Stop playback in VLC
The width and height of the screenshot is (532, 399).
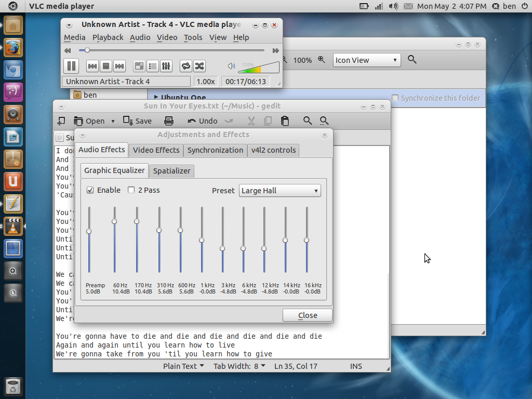click(x=106, y=66)
